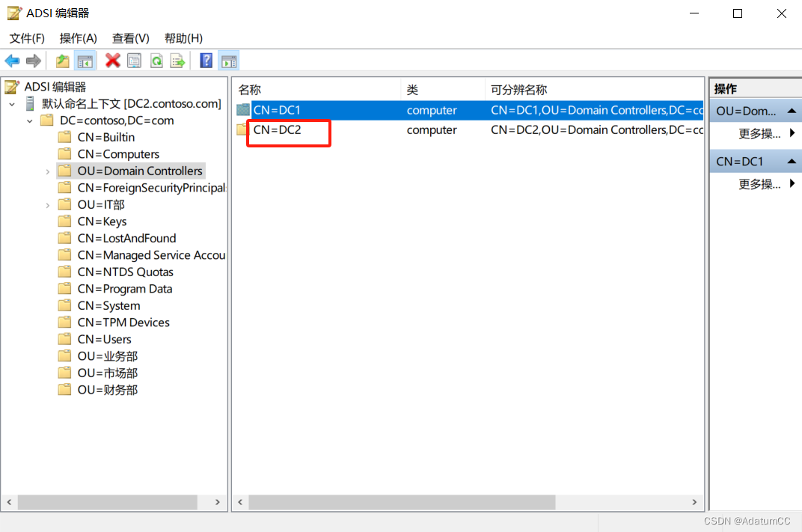Delete selected object with red X icon

112,61
